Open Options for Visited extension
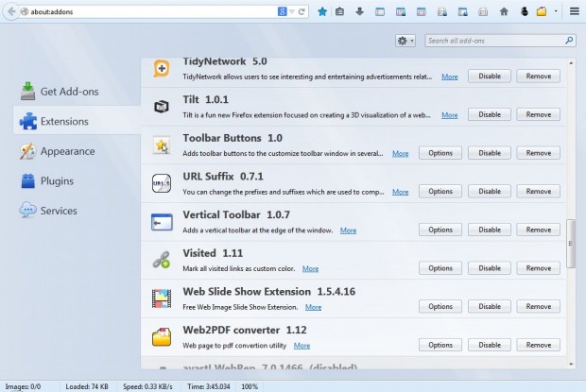 440,268
